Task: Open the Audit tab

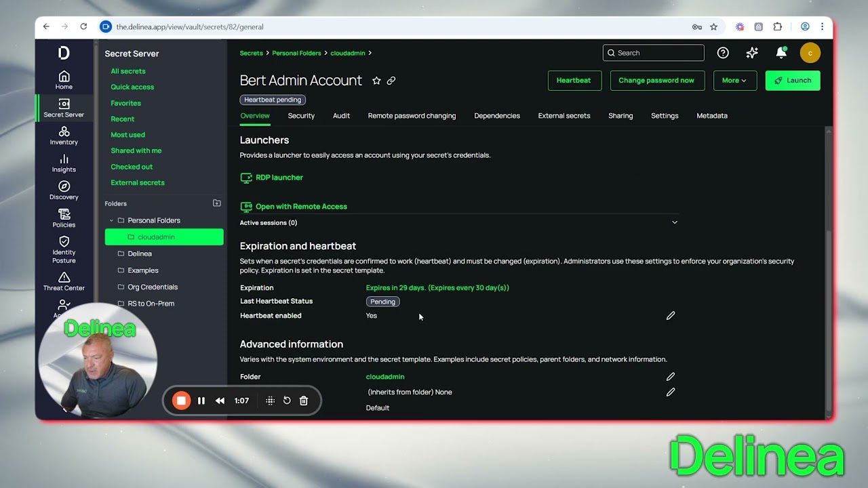Action: (x=341, y=116)
